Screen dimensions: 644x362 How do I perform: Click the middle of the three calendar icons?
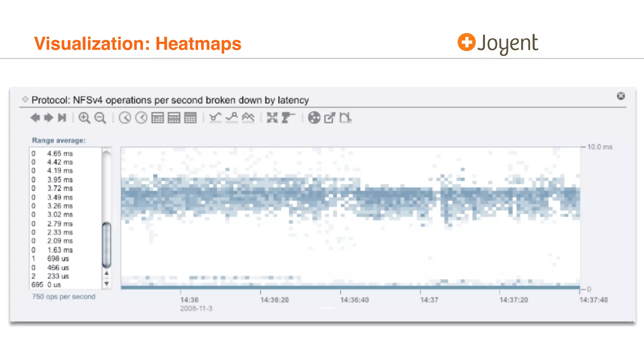174,118
